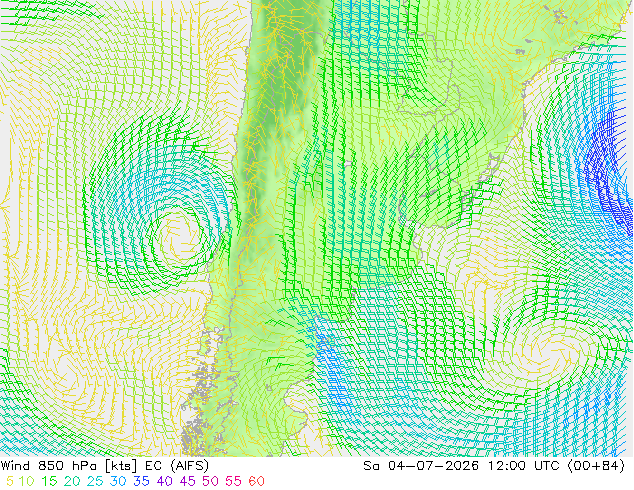Click the magenta '50' legend value
This screenshot has width=634, height=490.
click(x=210, y=481)
